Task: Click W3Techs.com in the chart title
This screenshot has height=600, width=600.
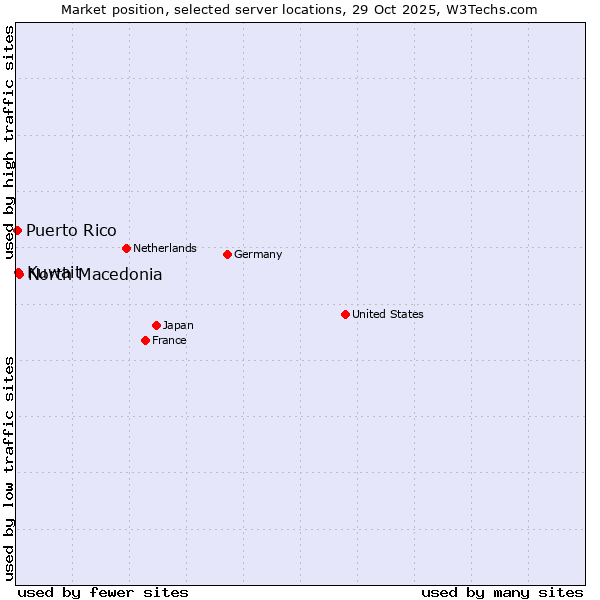Action: click(490, 9)
